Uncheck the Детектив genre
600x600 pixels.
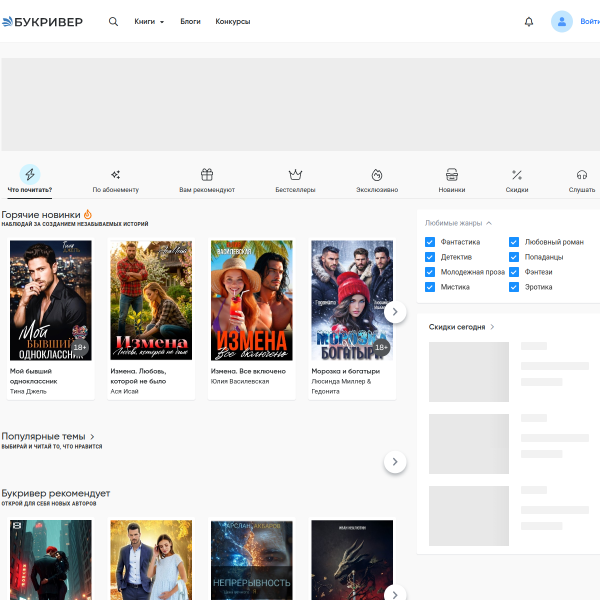click(430, 257)
